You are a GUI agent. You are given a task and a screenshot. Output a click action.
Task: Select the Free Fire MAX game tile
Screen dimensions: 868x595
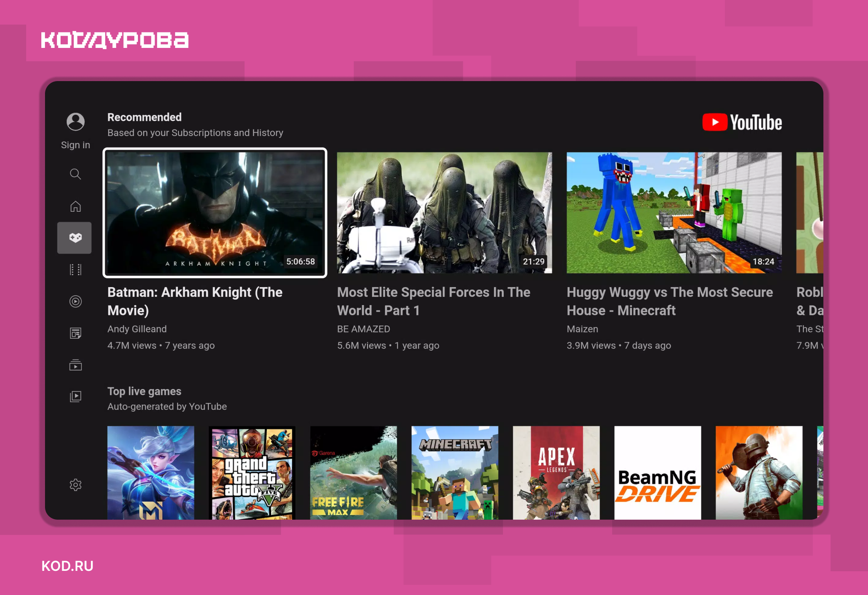(354, 473)
